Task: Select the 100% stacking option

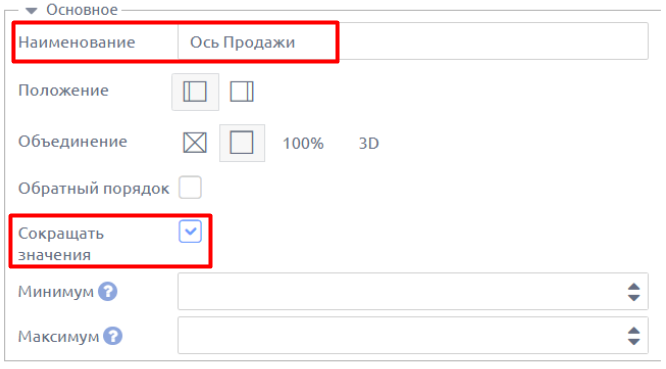Action: [x=303, y=144]
